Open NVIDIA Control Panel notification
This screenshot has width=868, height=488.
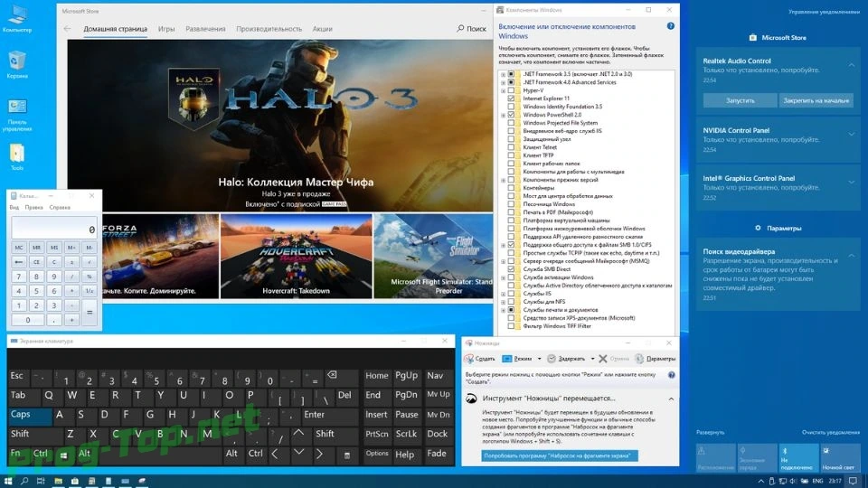778,141
